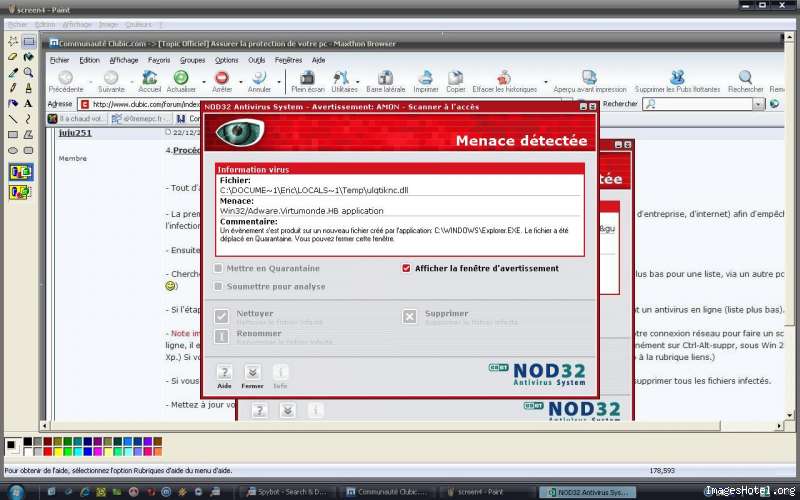This screenshot has height=500, width=800.
Task: Select the Text tool (letter A)
Action: click(x=29, y=104)
